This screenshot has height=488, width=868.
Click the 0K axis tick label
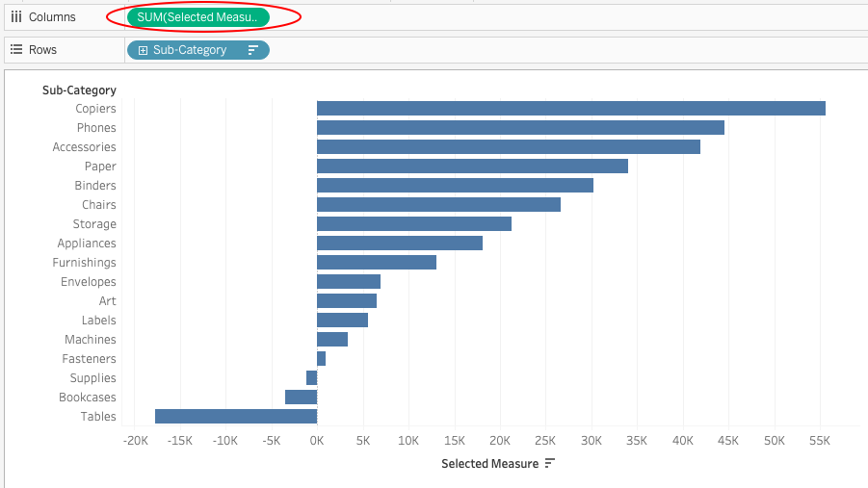tap(317, 441)
